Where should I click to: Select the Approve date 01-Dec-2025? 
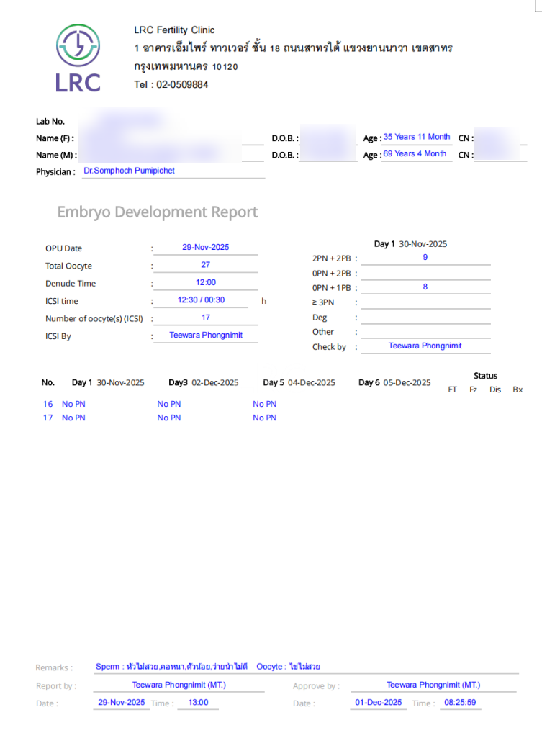(378, 703)
